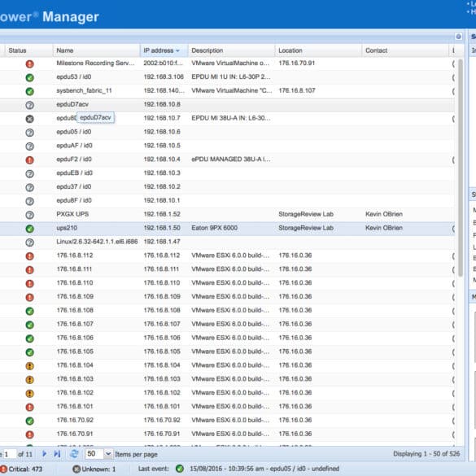Image resolution: width=476 pixels, height=476 pixels.
Task: Click the green OK status icon for ups210
Action: point(30,229)
